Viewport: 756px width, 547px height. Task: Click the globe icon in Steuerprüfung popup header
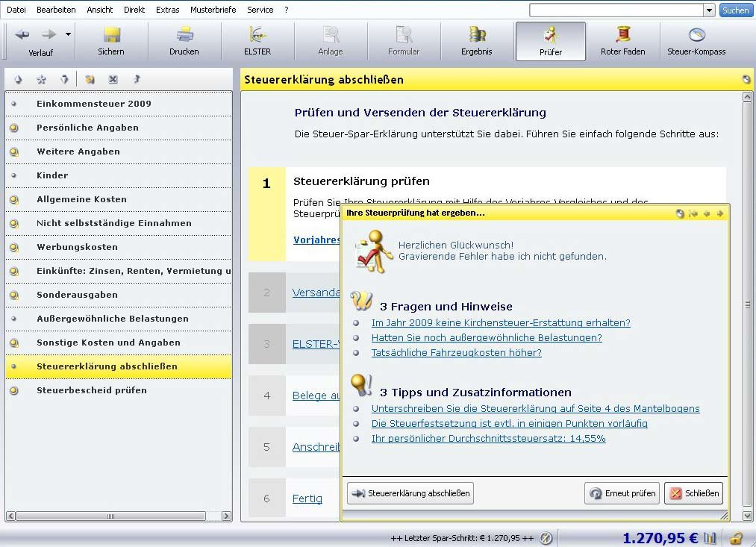point(680,213)
